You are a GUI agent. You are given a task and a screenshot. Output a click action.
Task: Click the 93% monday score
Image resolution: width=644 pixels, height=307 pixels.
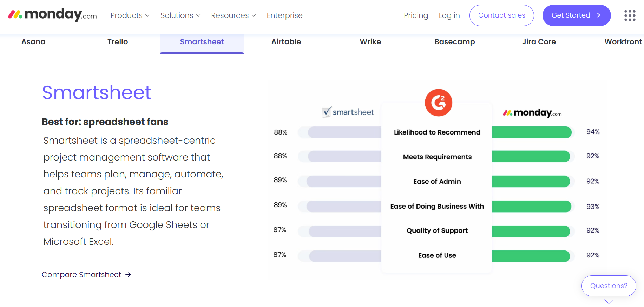pyautogui.click(x=593, y=207)
